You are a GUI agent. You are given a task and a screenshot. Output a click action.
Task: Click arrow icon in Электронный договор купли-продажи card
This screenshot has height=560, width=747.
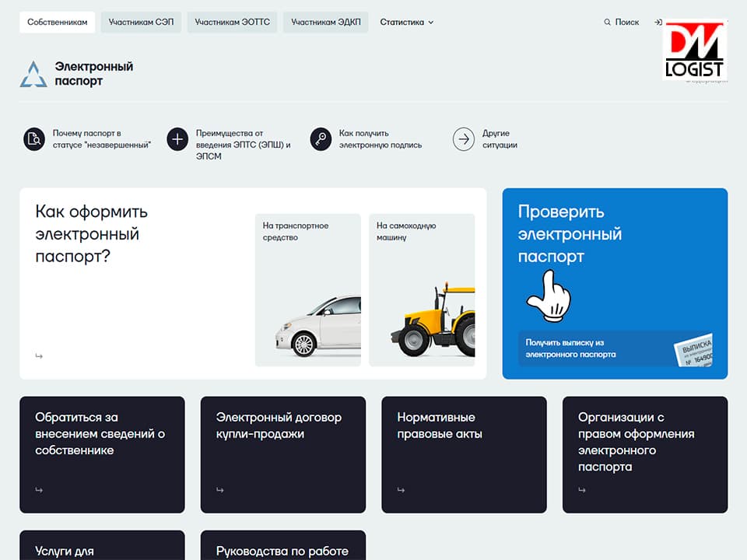tap(220, 489)
